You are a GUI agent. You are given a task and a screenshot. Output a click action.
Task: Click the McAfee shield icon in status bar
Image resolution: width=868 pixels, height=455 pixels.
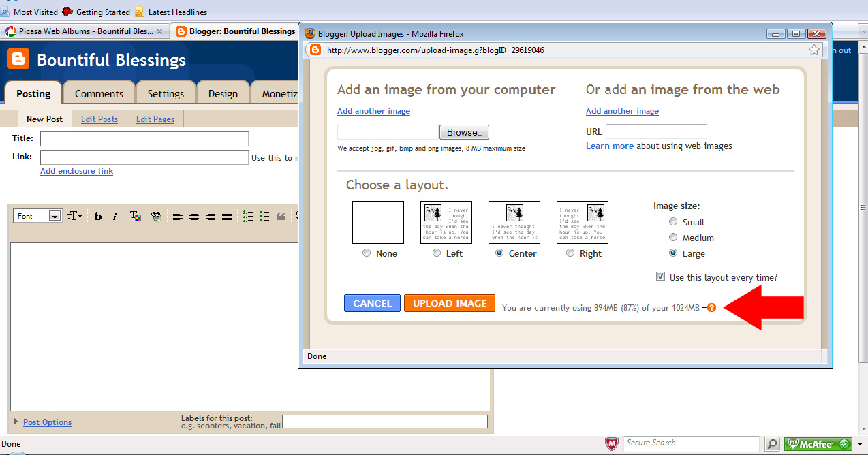612,443
